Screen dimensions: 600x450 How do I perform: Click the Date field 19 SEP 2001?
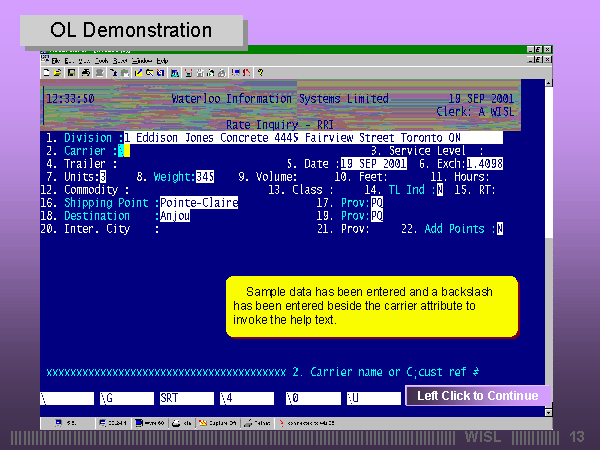[373, 163]
